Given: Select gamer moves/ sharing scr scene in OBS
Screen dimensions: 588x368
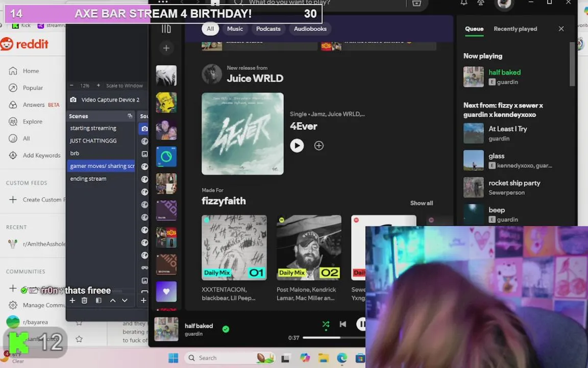Looking at the screenshot, I should 101,166.
